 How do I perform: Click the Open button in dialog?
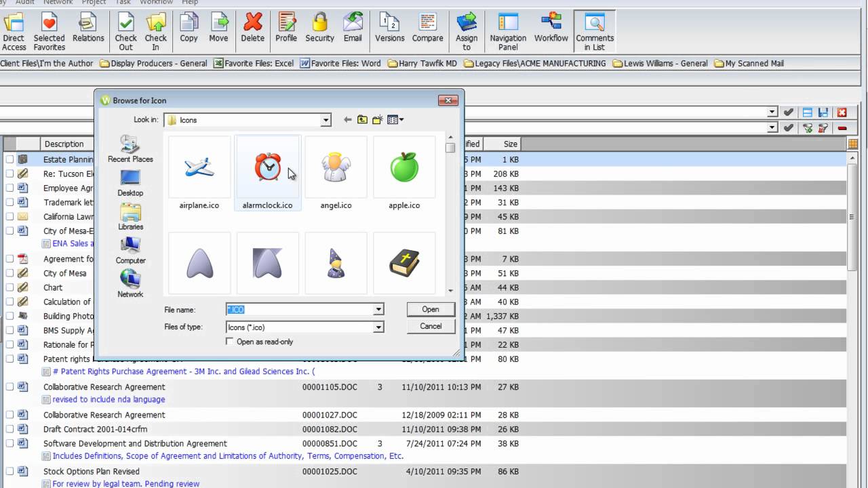[x=430, y=309]
